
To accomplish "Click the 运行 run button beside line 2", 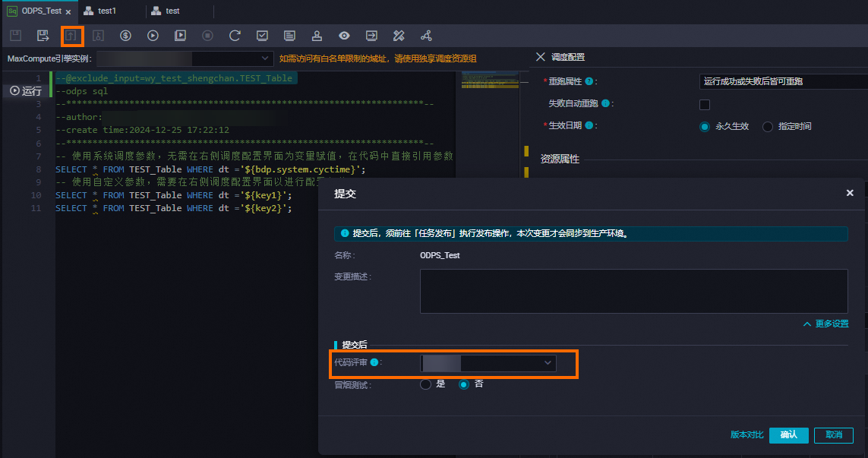I will (26, 91).
